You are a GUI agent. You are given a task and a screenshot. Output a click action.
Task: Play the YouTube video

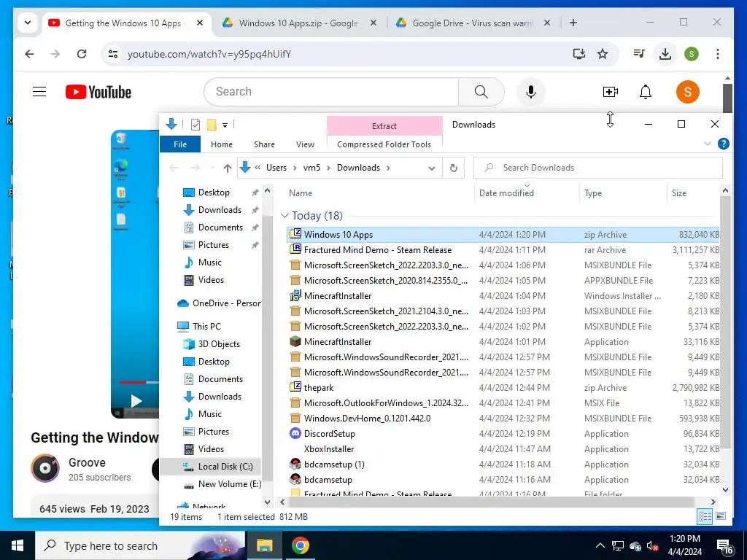pyautogui.click(x=136, y=401)
